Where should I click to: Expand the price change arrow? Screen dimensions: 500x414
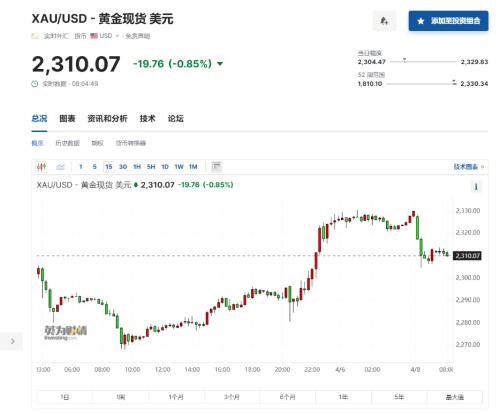click(220, 64)
